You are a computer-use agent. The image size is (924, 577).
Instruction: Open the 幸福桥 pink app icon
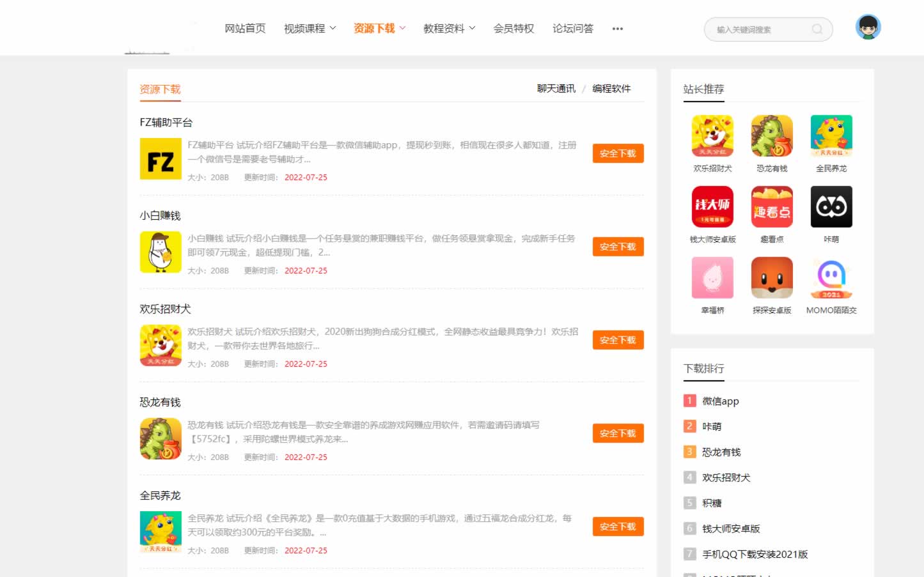point(712,278)
